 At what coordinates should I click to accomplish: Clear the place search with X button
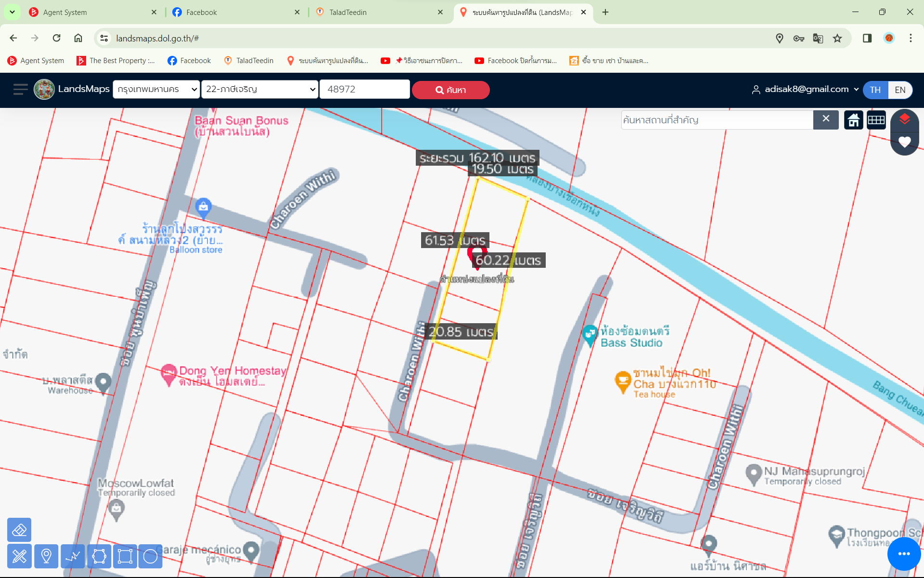point(826,120)
